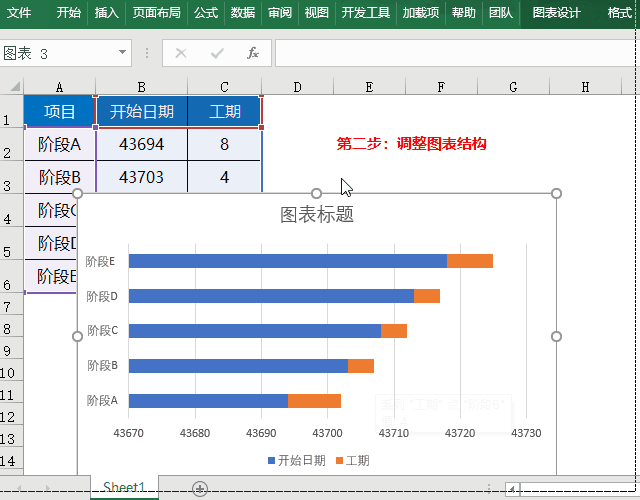
Task: Add a new sheet with plus icon
Action: 200,488
